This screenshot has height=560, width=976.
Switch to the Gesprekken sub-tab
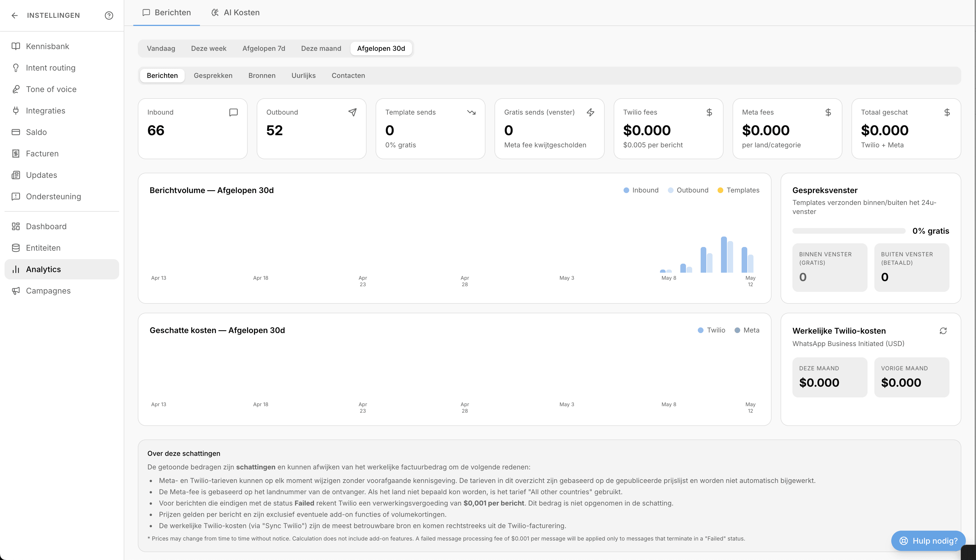pyautogui.click(x=213, y=76)
